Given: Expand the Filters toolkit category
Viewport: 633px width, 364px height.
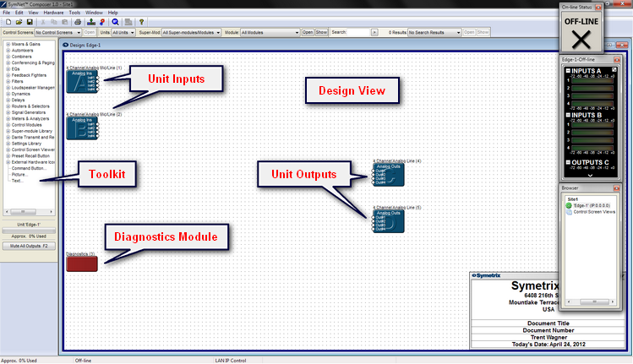Looking at the screenshot, I should pos(8,82).
